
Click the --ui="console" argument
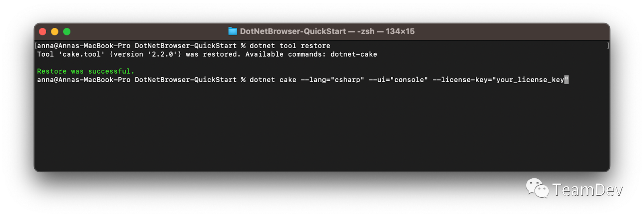tap(398, 80)
